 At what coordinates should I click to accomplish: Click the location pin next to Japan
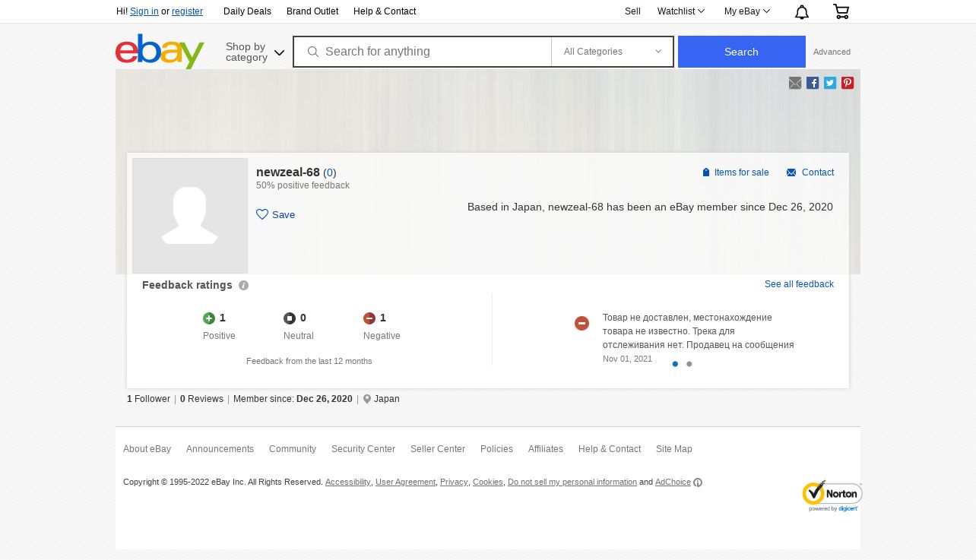(x=367, y=400)
